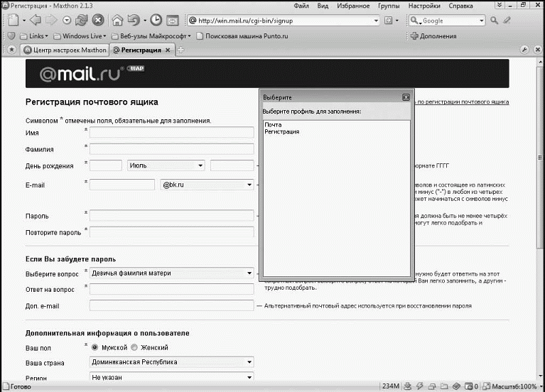Viewport: 545px width, 392px height.
Task: Open the @bk.ru domain dropdown
Action: pos(207,185)
